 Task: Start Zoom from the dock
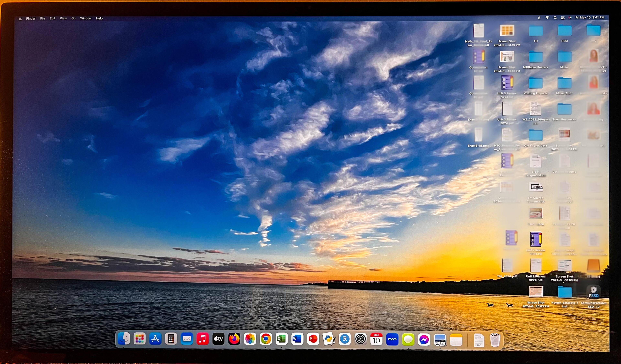point(392,339)
